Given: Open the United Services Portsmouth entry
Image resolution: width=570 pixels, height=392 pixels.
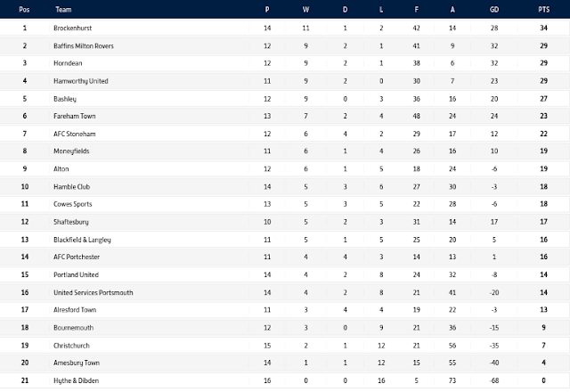Looking at the screenshot, I should [x=93, y=293].
